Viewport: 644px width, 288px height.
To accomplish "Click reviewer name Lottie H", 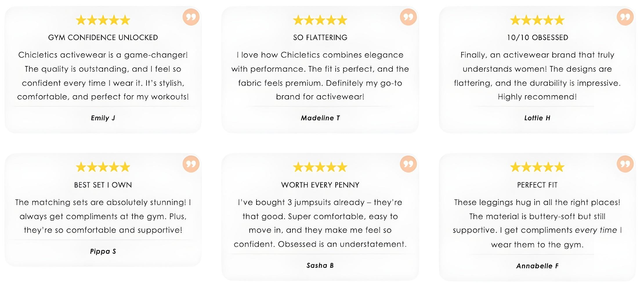I will click(x=537, y=118).
